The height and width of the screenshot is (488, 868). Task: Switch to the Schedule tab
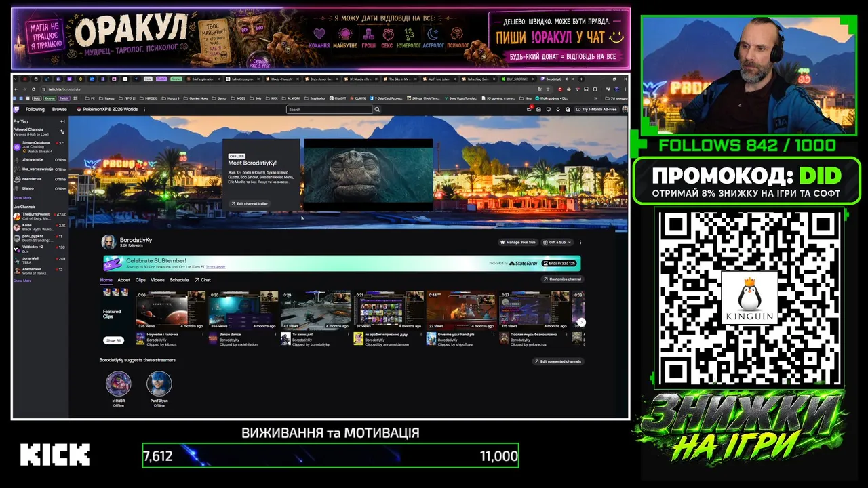point(179,280)
